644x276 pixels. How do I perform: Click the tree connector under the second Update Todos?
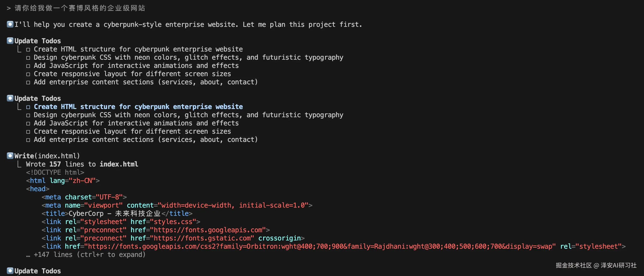19,107
